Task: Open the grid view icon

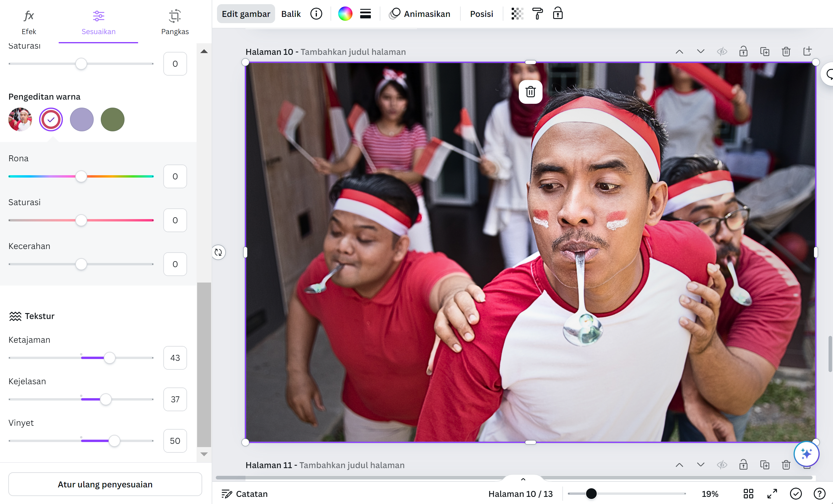Action: coord(749,494)
